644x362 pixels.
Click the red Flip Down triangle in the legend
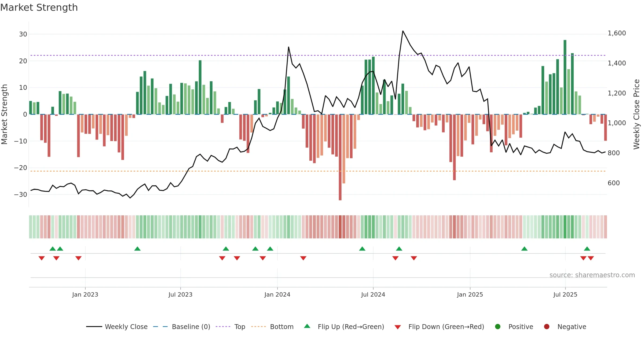[398, 327]
